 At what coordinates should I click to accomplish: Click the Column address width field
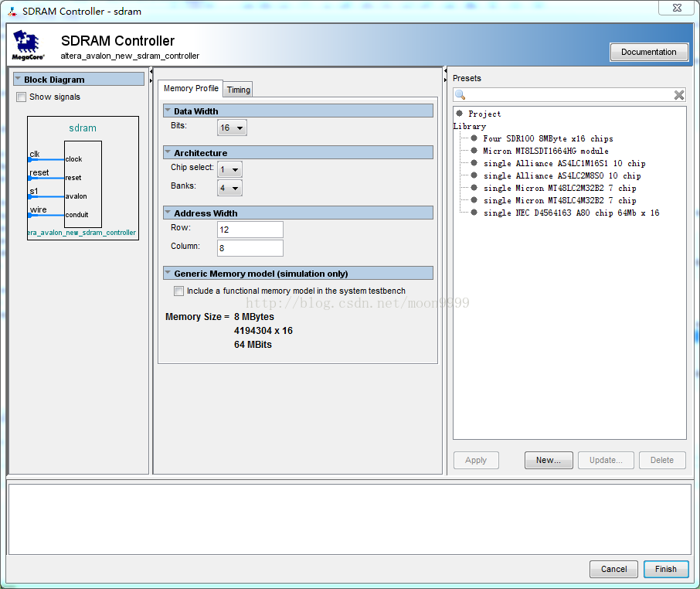(x=250, y=248)
